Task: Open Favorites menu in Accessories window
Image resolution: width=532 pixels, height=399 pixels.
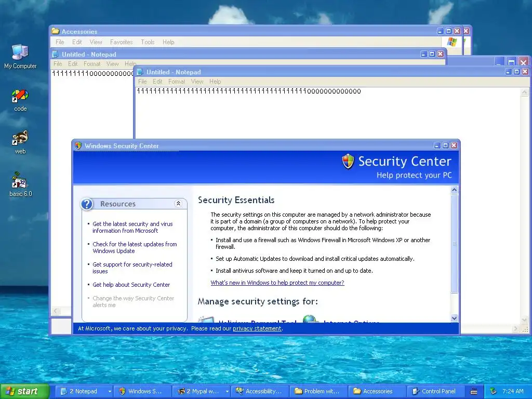Action: pyautogui.click(x=122, y=42)
